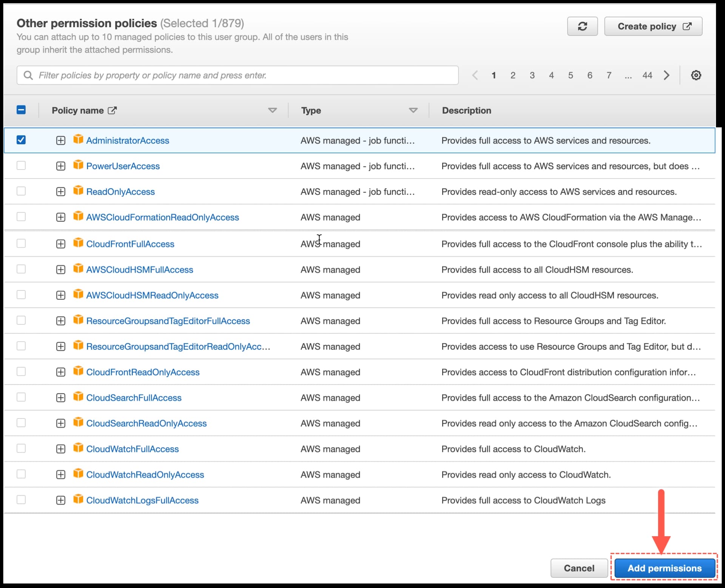Click the CloudWatchLogsFullAccess policy box icon
Screen dimensions: 725x588
(78, 499)
